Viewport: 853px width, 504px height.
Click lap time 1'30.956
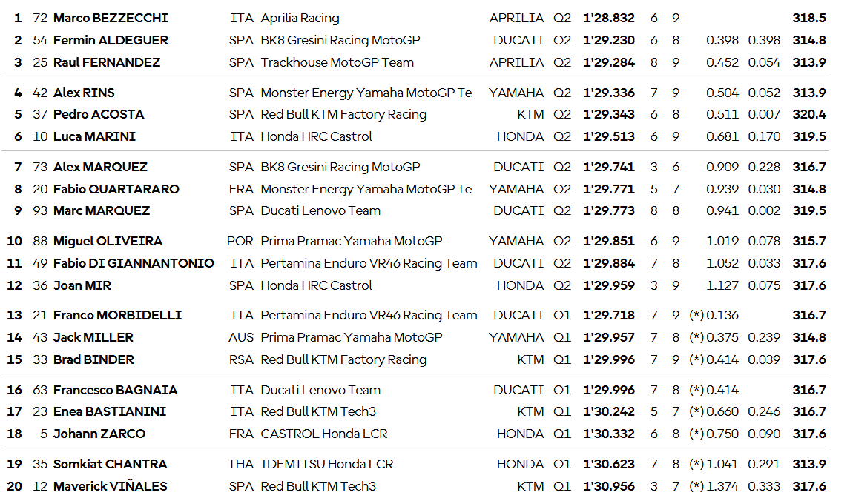pyautogui.click(x=608, y=486)
